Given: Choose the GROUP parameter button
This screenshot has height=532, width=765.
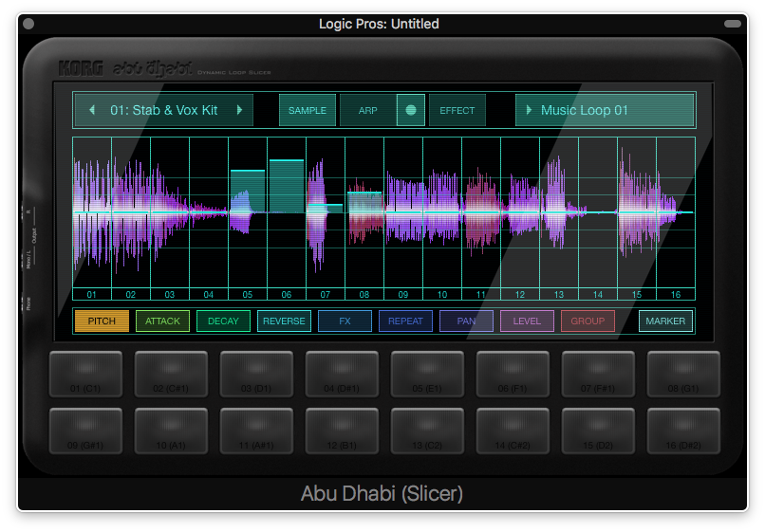Looking at the screenshot, I should click(588, 321).
